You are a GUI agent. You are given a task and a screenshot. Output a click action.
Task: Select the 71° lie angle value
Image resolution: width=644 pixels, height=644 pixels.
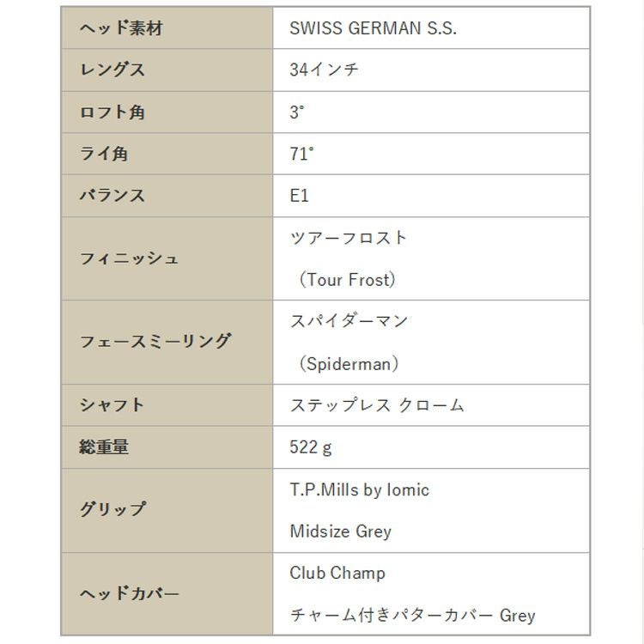click(x=301, y=155)
